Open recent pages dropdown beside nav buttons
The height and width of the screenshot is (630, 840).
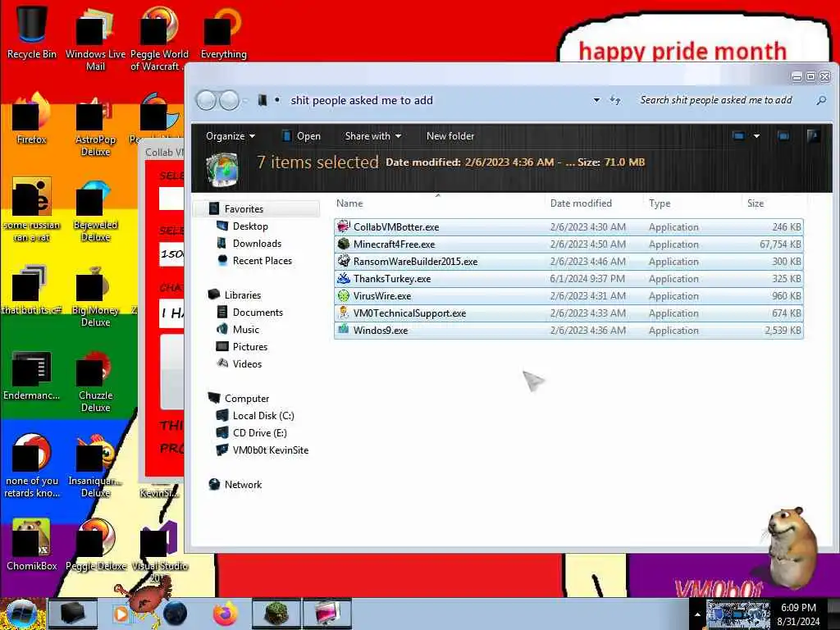click(245, 100)
